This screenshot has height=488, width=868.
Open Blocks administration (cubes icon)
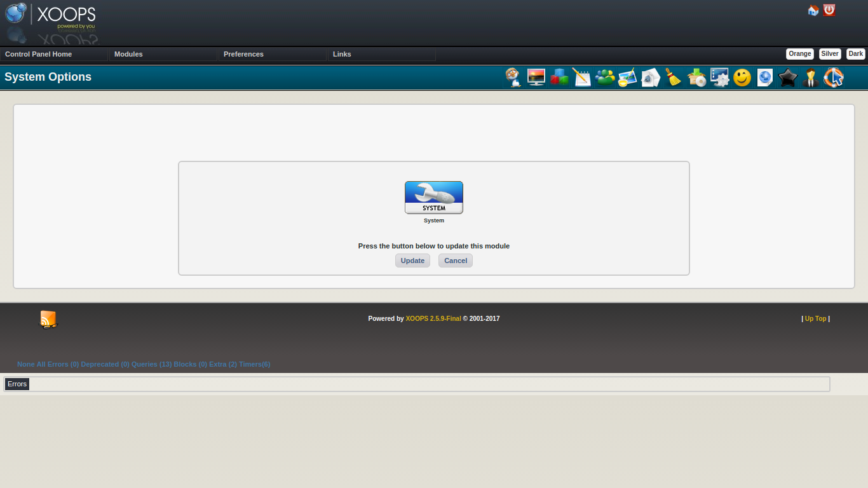(x=559, y=78)
